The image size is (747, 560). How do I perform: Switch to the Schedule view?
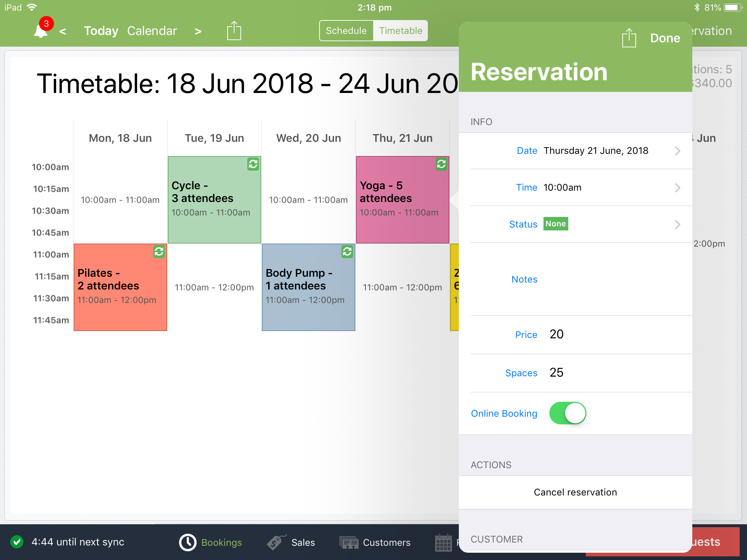click(346, 31)
